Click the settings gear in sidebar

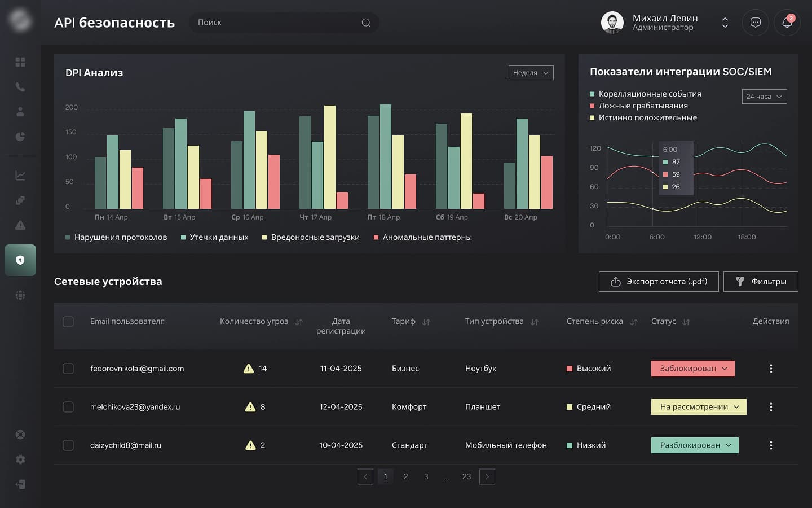20,459
